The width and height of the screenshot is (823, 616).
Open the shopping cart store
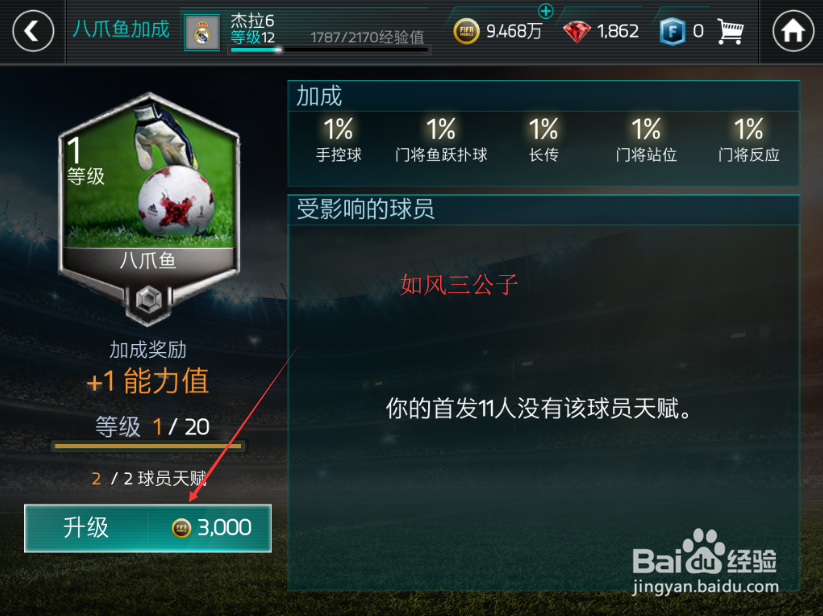pyautogui.click(x=730, y=31)
